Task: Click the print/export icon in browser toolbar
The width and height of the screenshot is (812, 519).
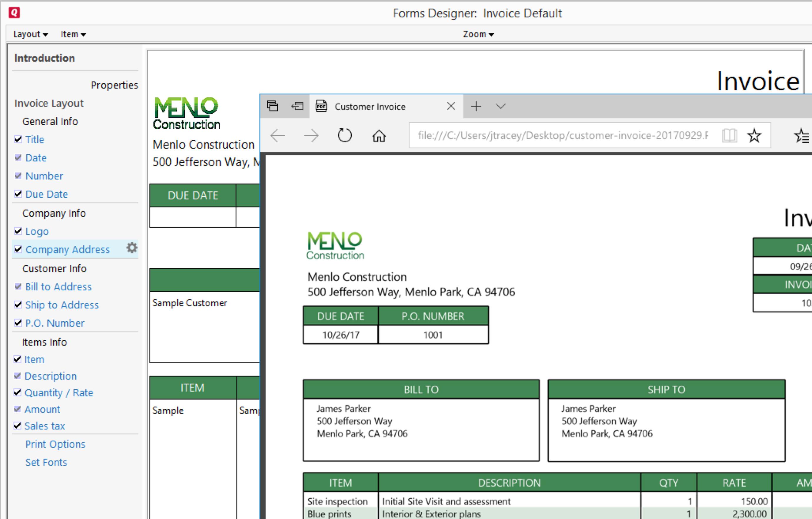Action: point(321,107)
